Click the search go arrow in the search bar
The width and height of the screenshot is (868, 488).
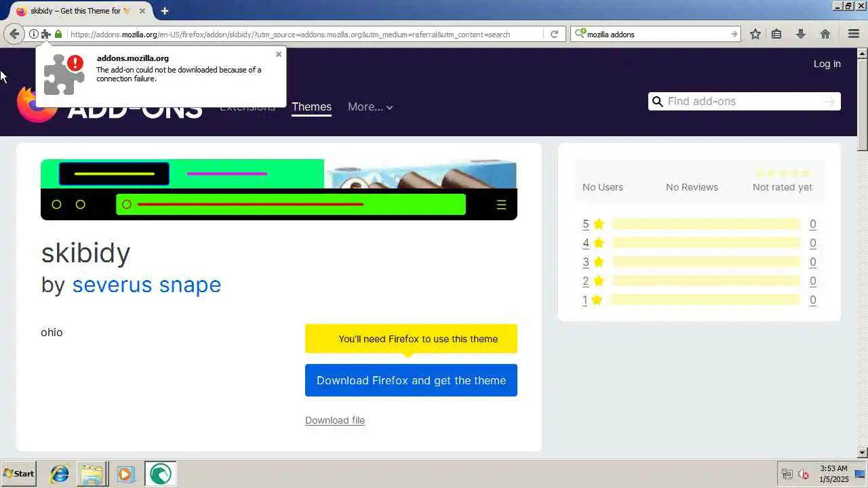click(x=734, y=34)
